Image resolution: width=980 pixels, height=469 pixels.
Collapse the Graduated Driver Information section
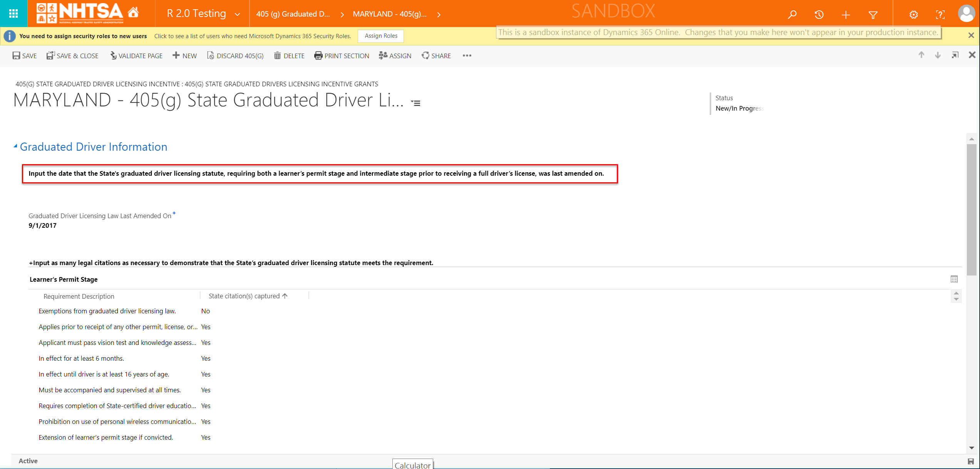point(15,146)
